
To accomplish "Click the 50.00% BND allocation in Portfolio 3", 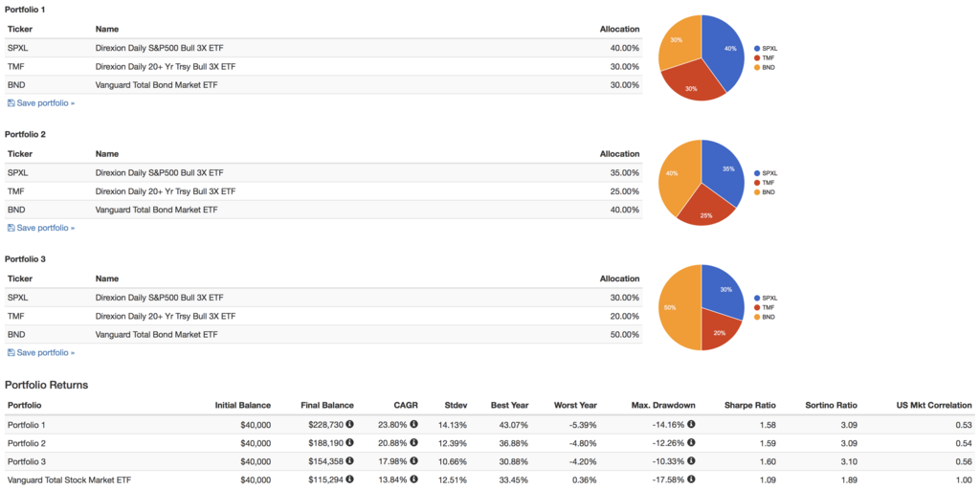I will point(625,334).
